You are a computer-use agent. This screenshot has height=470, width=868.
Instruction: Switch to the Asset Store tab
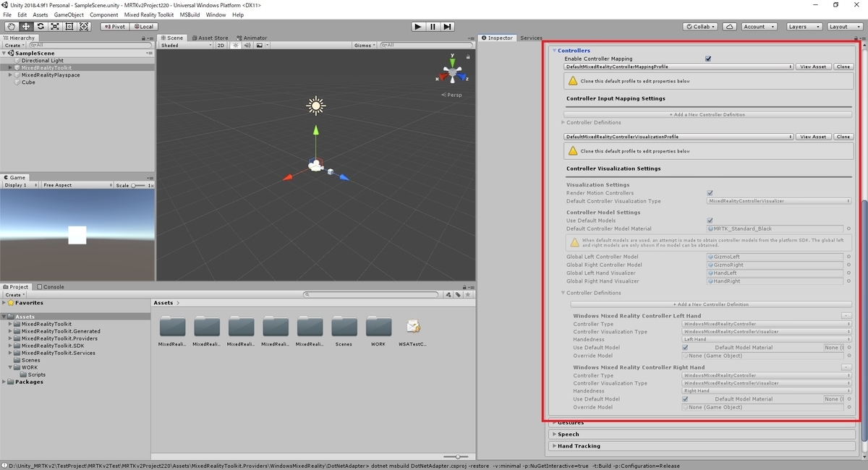(210, 38)
